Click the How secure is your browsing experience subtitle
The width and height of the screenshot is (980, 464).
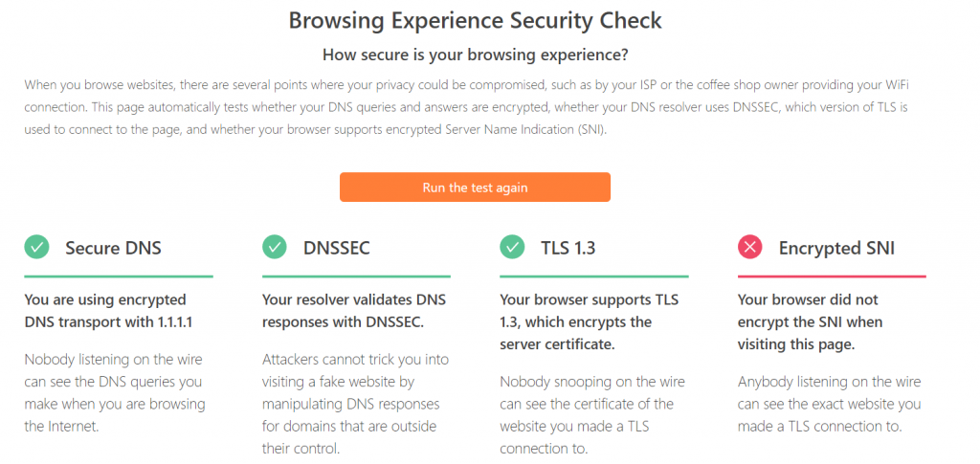[x=475, y=55]
